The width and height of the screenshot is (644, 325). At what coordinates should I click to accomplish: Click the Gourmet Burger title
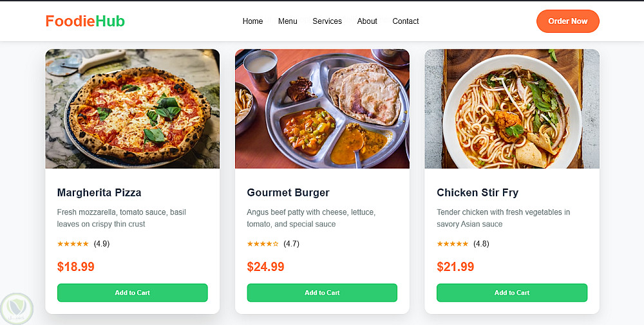[288, 192]
